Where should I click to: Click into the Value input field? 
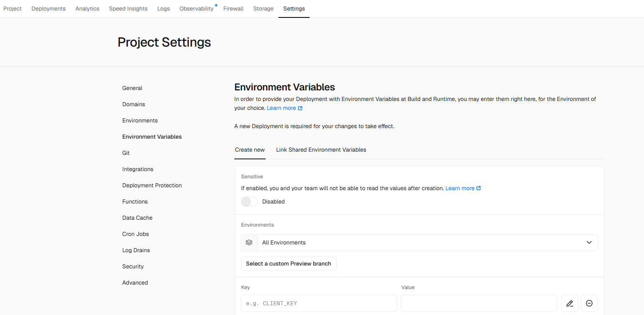[479, 303]
